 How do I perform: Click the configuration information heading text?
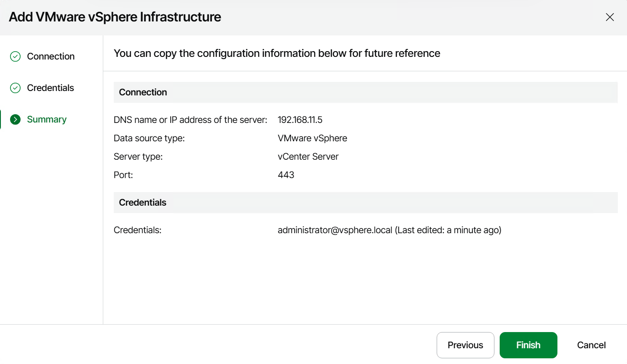point(277,53)
